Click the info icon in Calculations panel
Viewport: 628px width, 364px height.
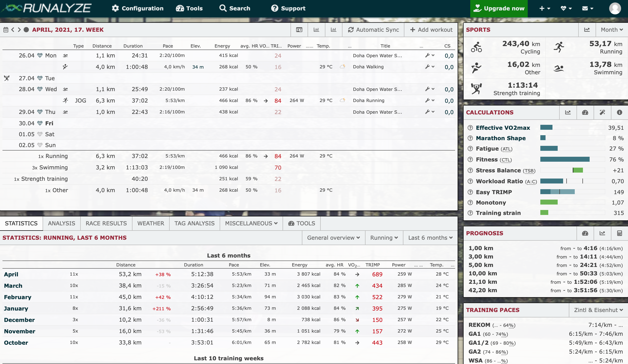619,112
